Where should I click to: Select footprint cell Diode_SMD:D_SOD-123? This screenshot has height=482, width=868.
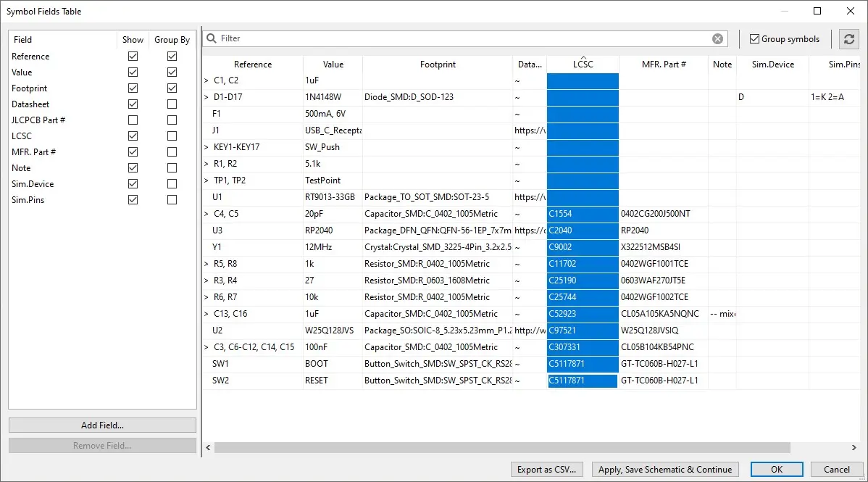(438, 98)
